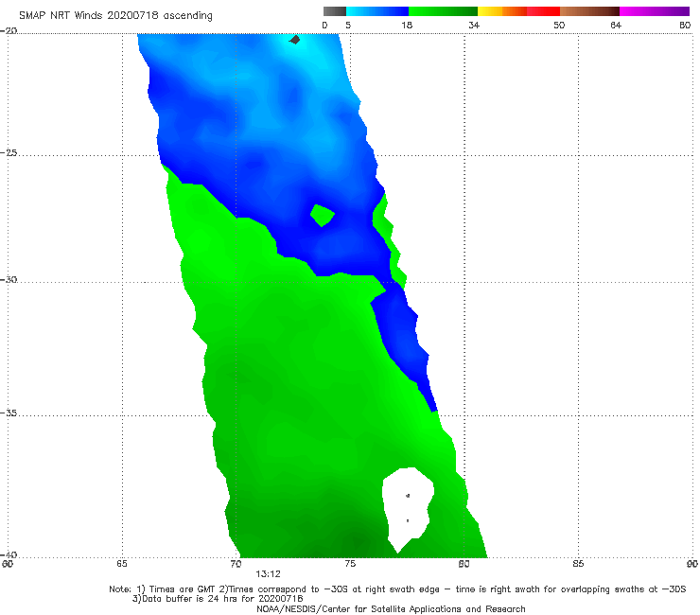The image size is (700, 615).
Task: Click the longitude label '70'
Action: click(x=236, y=564)
